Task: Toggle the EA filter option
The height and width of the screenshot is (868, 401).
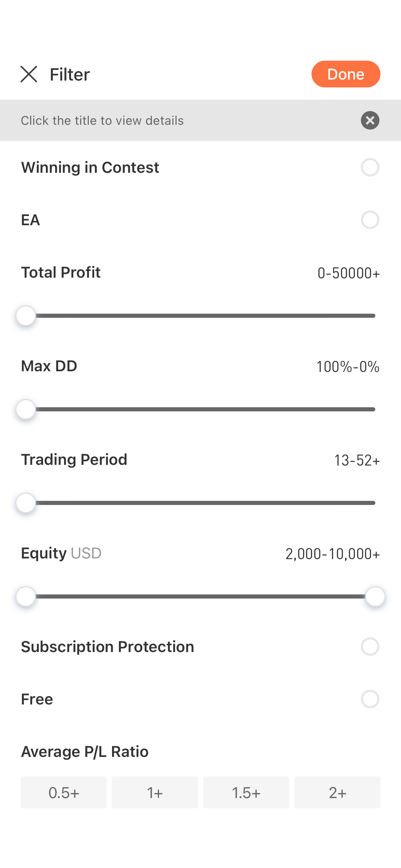Action: click(x=370, y=220)
